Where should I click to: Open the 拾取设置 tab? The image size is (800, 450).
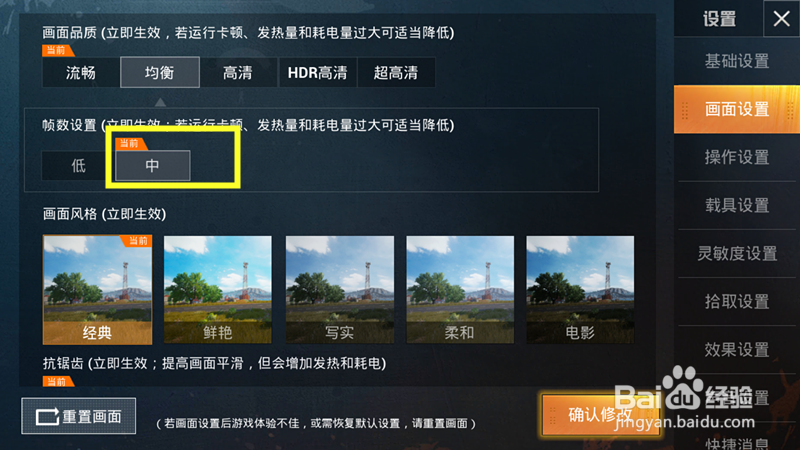(737, 302)
